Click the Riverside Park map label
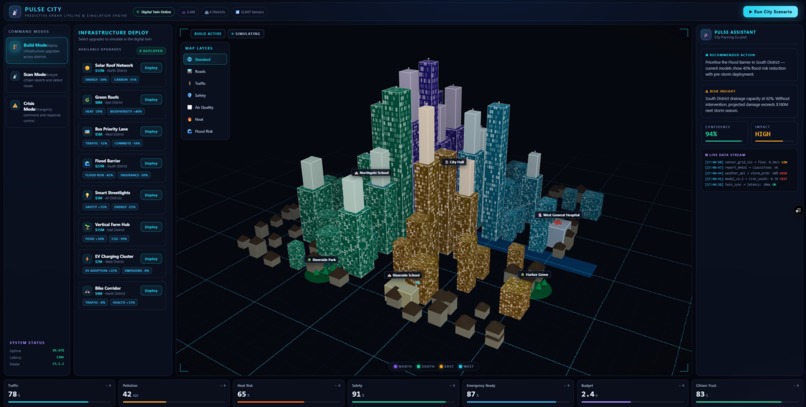The image size is (806, 407). pyautogui.click(x=322, y=260)
